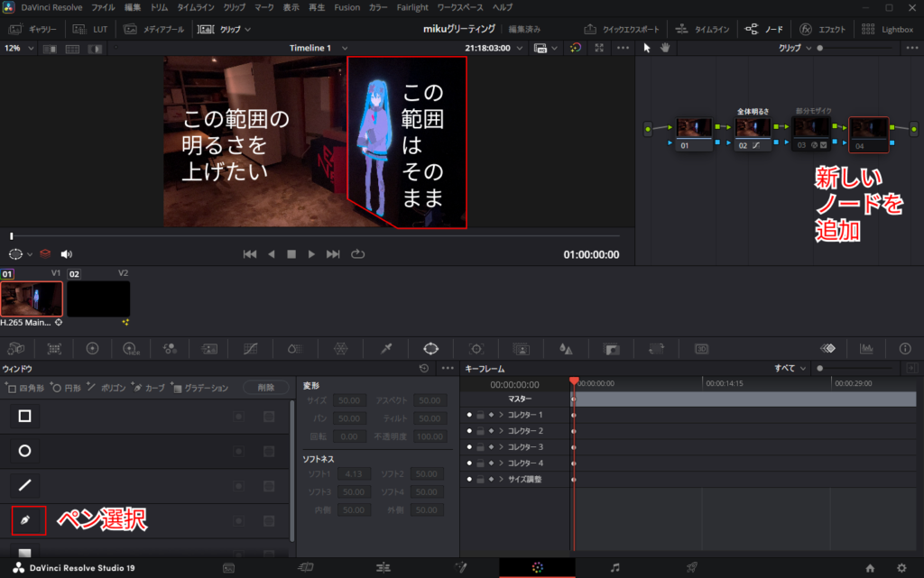Image resolution: width=924 pixels, height=578 pixels.
Task: Open the HDR color wheels palette
Action: [x=131, y=349]
